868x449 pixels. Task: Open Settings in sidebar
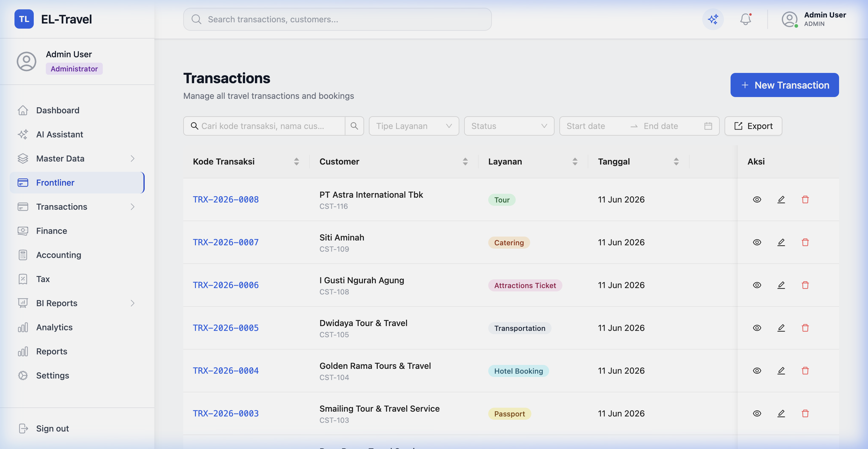(77, 375)
